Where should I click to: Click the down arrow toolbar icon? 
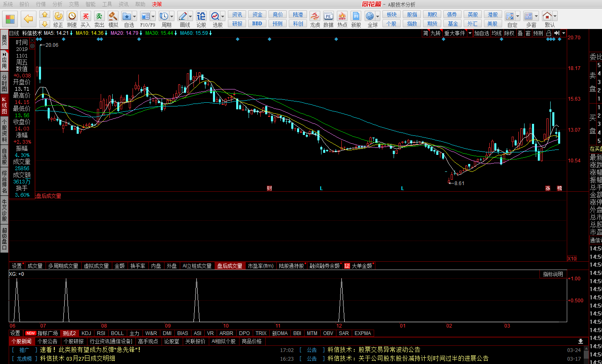tap(45, 24)
